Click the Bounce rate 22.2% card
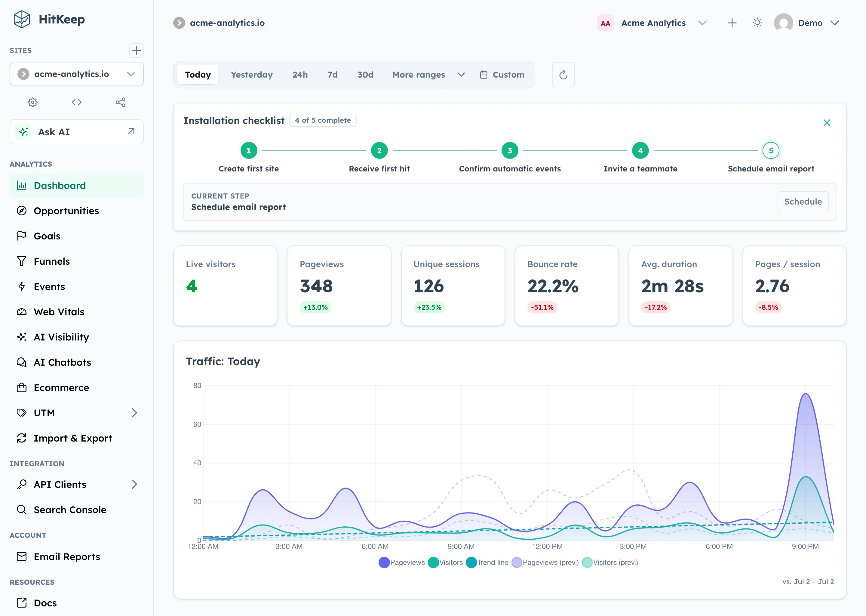Viewport: 866px width, 616px height. [567, 286]
